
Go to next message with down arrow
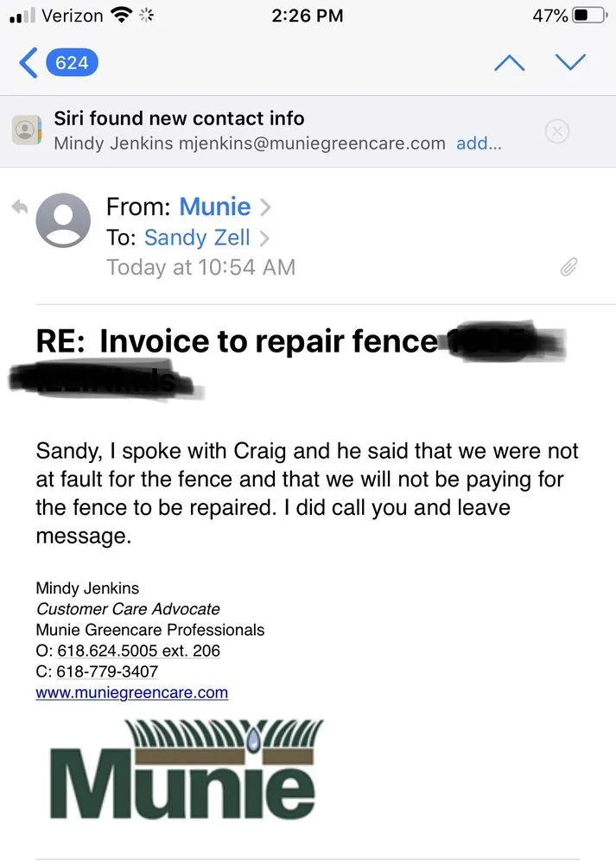[570, 62]
